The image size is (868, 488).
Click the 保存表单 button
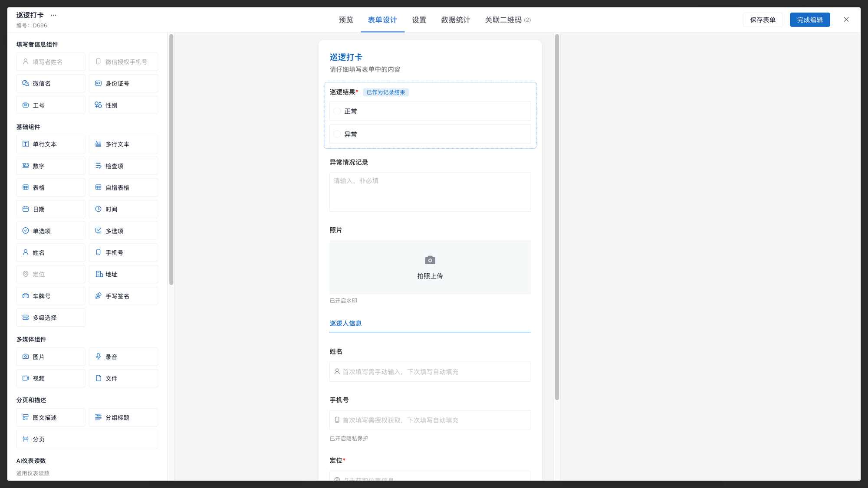[763, 20]
